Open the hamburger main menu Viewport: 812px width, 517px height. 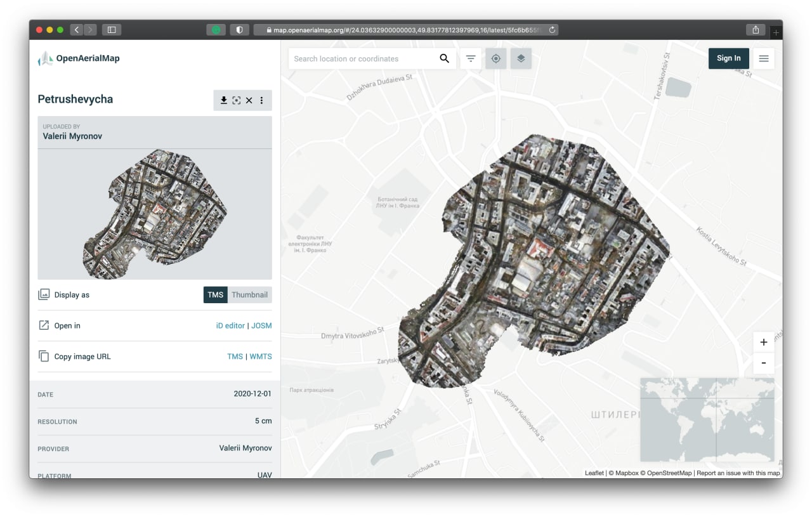tap(764, 58)
